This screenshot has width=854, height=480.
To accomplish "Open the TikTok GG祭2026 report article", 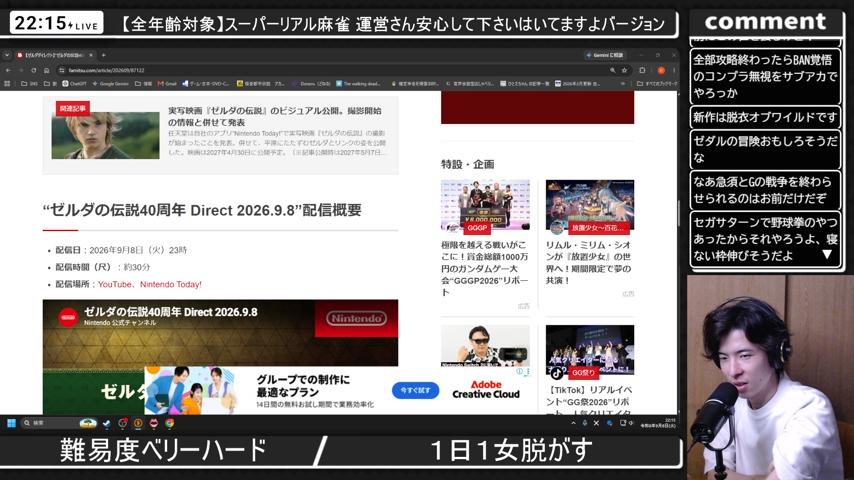I will tap(589, 400).
